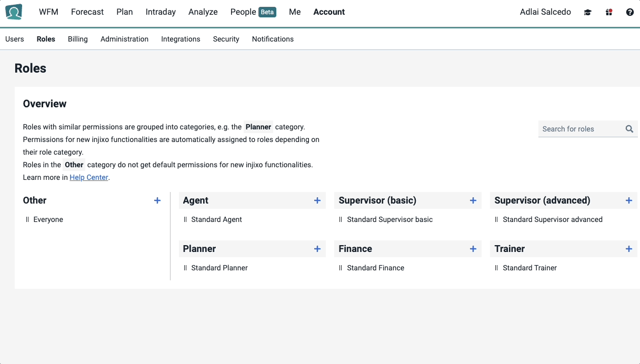Add a role to the Finance category
Screen dimensions: 640x364
click(473, 249)
